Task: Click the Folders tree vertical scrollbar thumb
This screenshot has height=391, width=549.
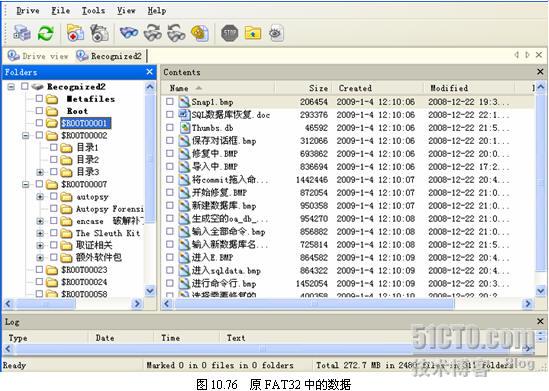Action: coord(150,158)
